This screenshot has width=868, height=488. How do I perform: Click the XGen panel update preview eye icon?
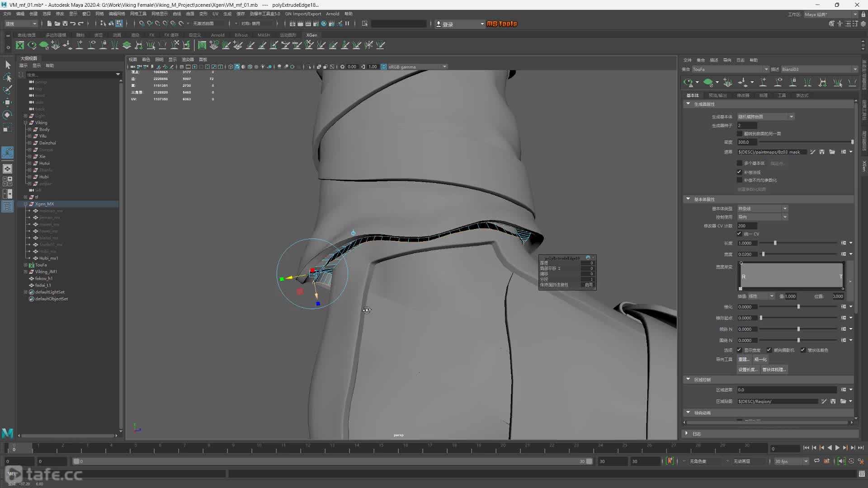pos(689,82)
